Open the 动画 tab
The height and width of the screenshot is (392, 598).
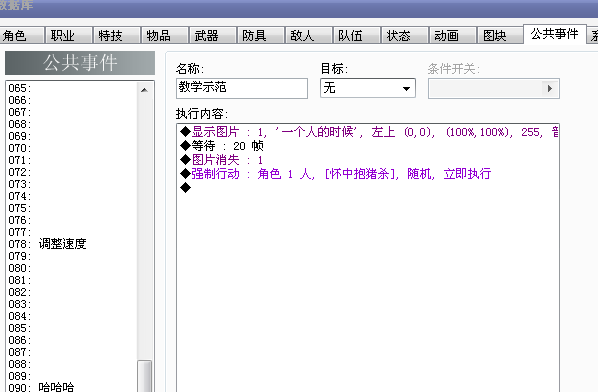[453, 35]
